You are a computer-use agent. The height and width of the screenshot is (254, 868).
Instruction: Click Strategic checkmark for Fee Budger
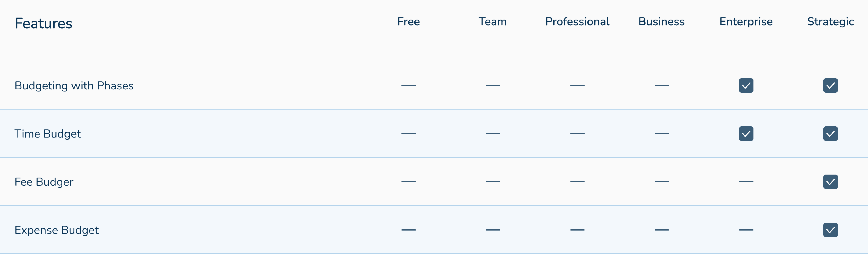[830, 182]
